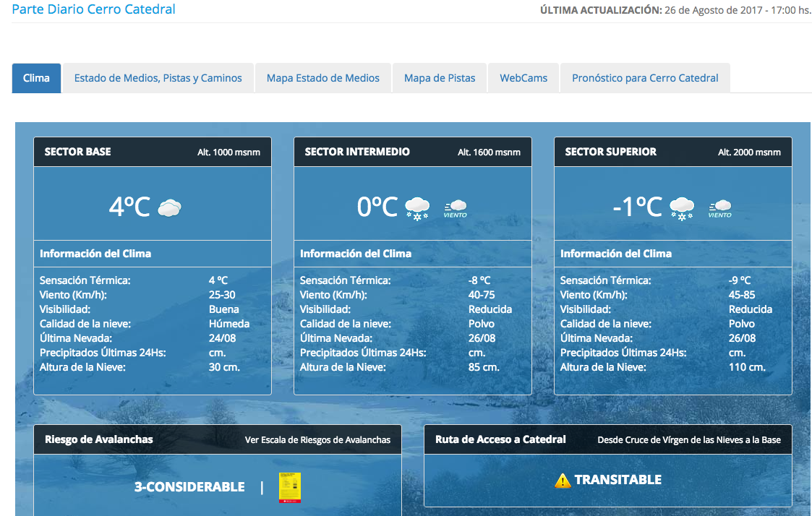Image resolution: width=812 pixels, height=516 pixels.
Task: Click the 30 cm. snow height value
Action: point(224,367)
